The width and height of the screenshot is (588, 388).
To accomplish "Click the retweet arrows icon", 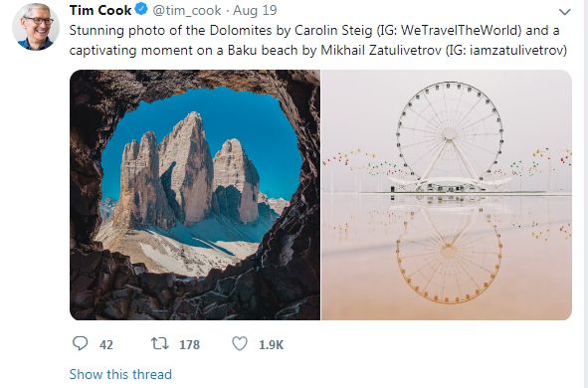I will coord(160,343).
